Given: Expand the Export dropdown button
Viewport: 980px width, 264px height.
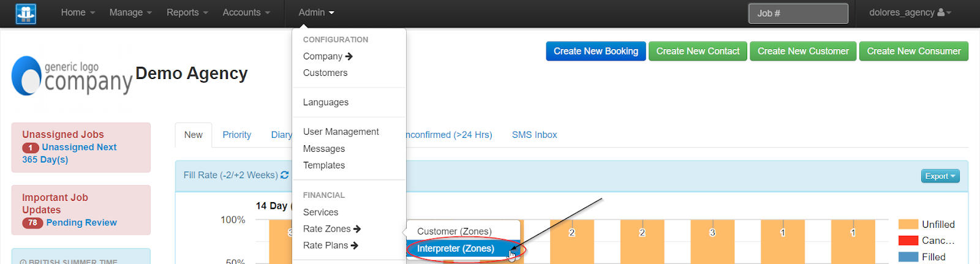Looking at the screenshot, I should (940, 176).
